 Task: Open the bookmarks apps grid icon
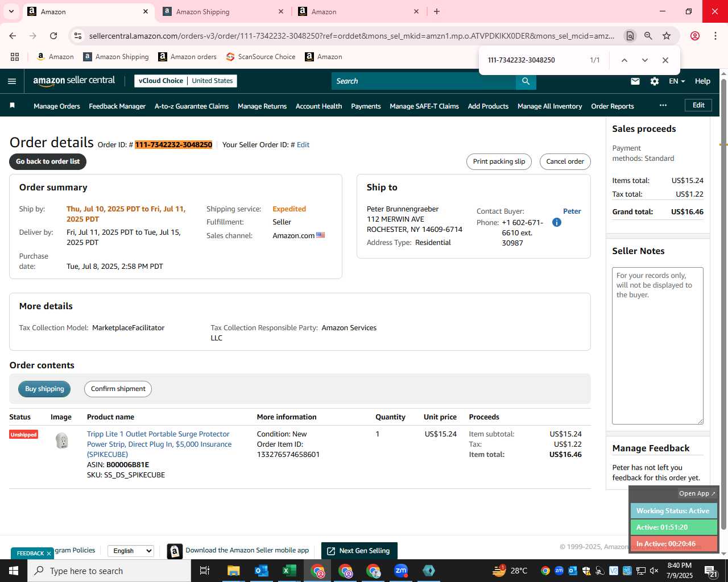[x=15, y=57]
